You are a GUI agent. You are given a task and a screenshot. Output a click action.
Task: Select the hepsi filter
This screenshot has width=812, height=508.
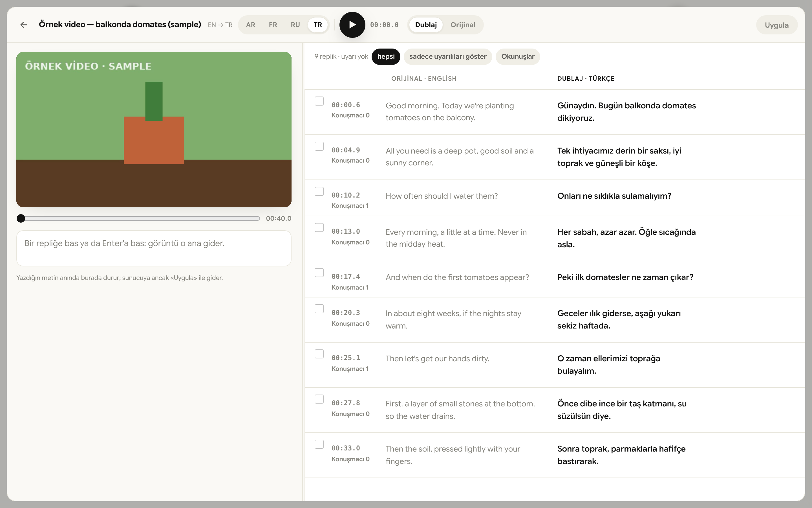[x=385, y=56]
